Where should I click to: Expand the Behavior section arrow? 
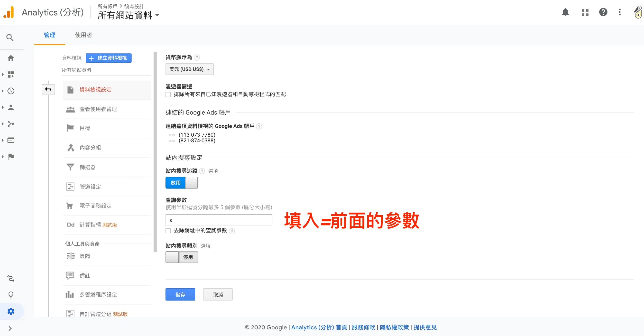pyautogui.click(x=3, y=140)
